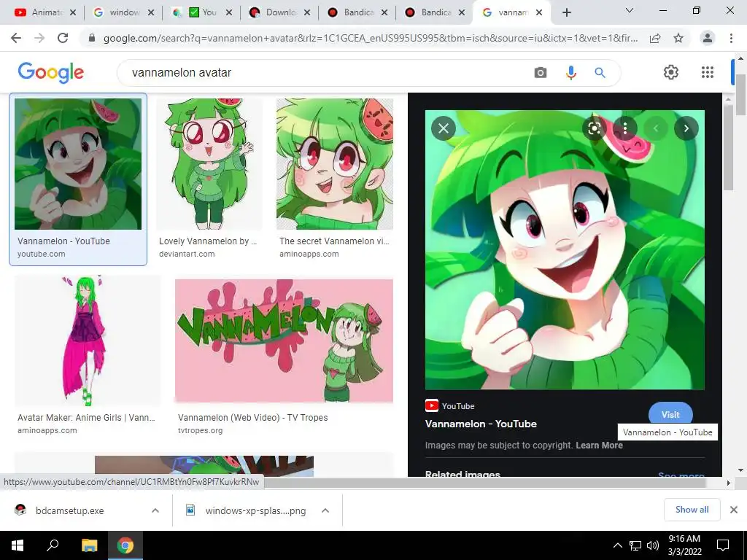Start voice search with the microphone
Screen dimensions: 747x560
coord(570,72)
